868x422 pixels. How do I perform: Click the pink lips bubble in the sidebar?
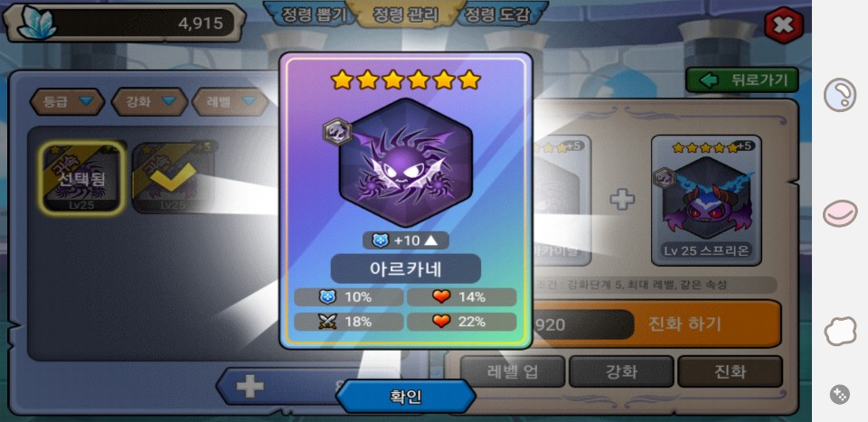point(840,213)
